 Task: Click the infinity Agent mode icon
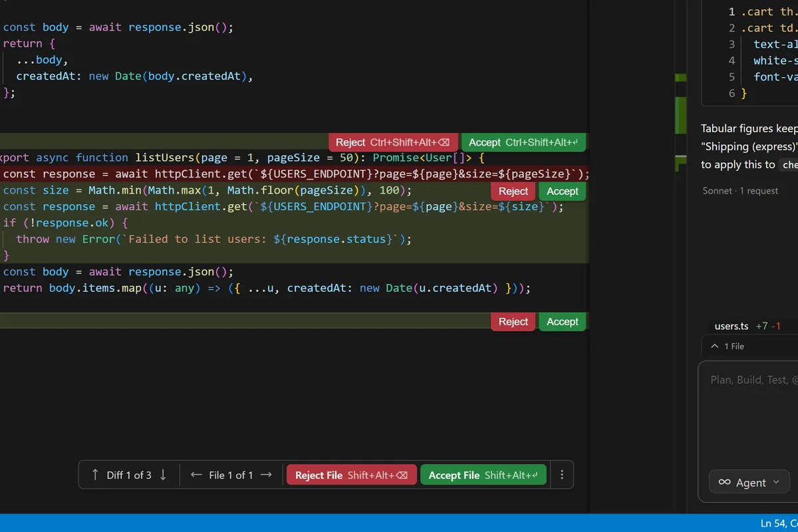coord(725,483)
